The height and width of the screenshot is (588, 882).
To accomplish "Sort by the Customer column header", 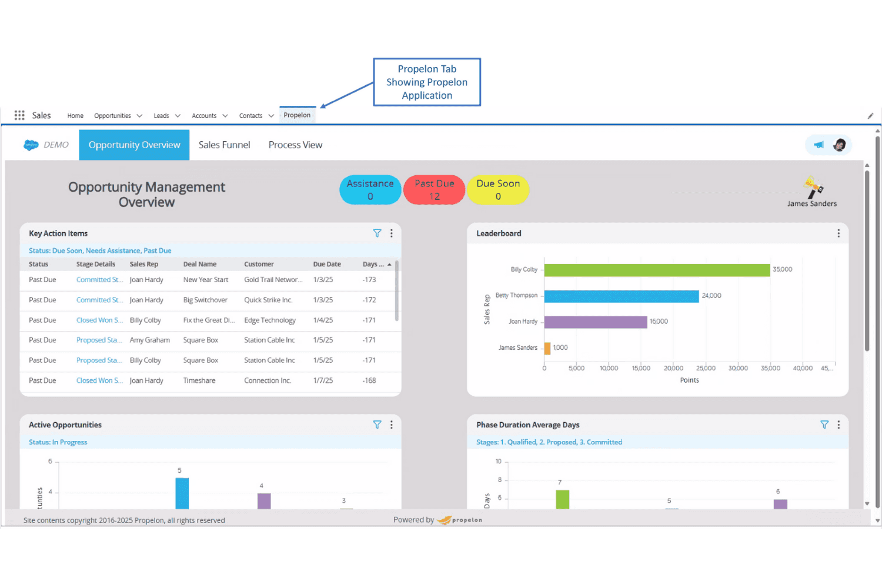I will click(259, 265).
